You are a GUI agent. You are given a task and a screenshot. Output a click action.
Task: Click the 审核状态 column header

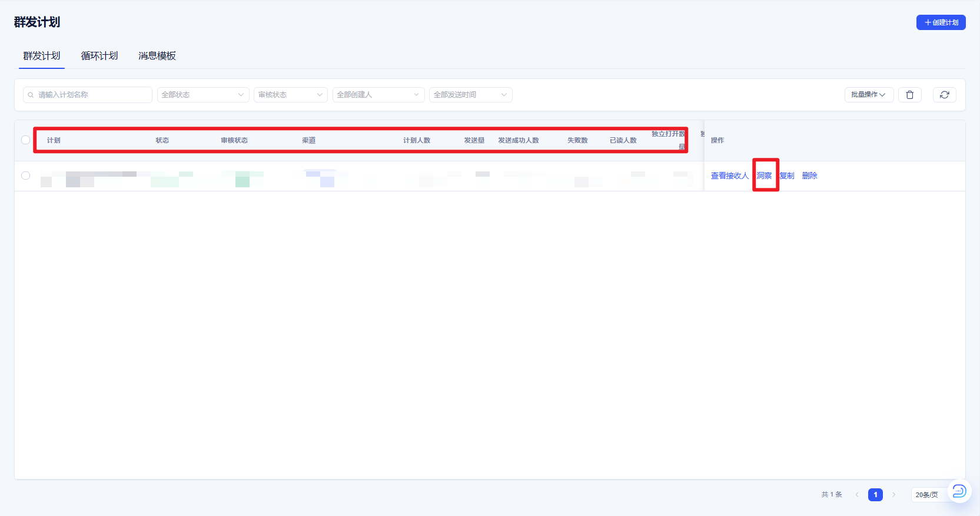pyautogui.click(x=234, y=140)
